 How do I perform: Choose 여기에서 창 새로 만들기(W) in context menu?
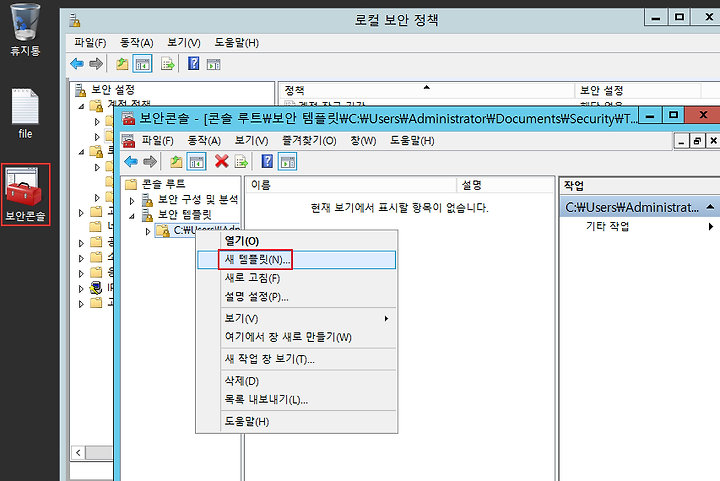(297, 337)
